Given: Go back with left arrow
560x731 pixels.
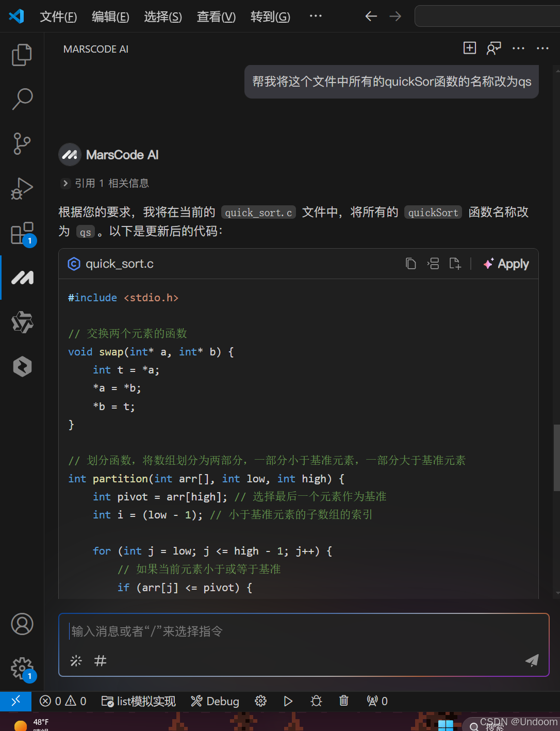Looking at the screenshot, I should [x=371, y=17].
